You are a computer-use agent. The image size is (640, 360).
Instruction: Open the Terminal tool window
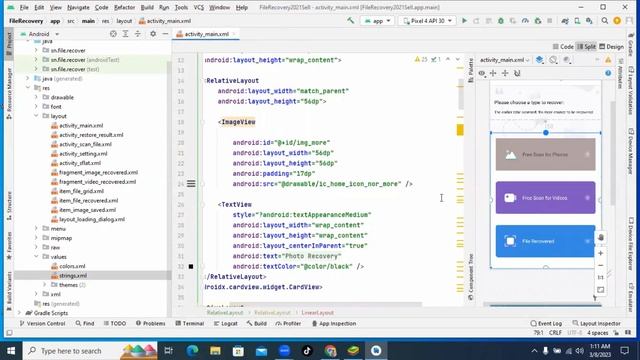click(x=190, y=323)
